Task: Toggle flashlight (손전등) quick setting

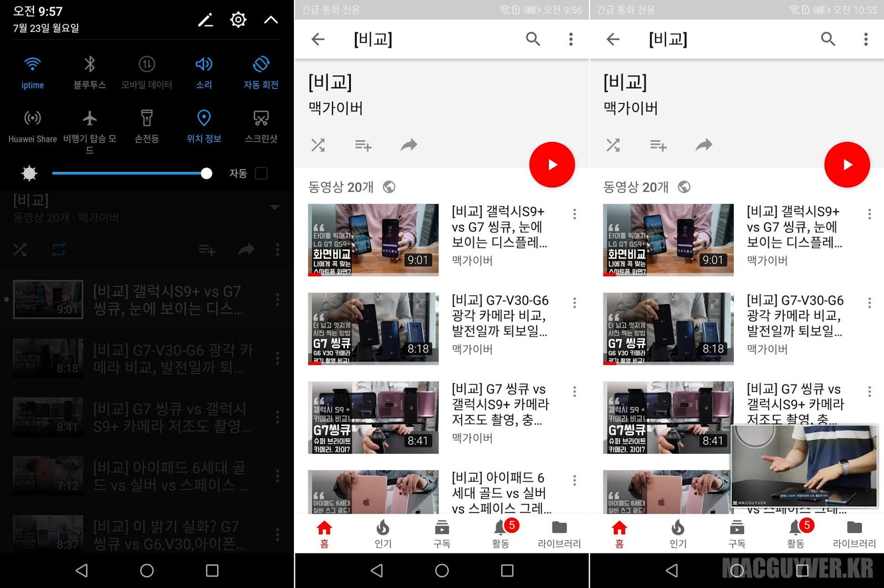Action: tap(147, 127)
